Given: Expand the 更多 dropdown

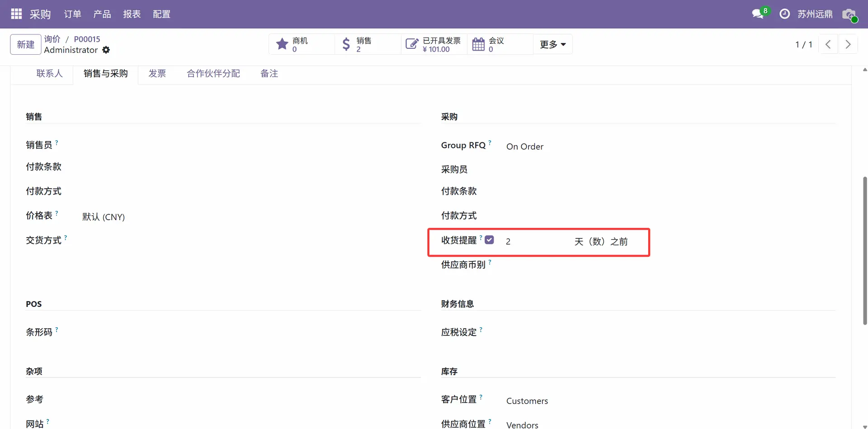Looking at the screenshot, I should point(552,44).
